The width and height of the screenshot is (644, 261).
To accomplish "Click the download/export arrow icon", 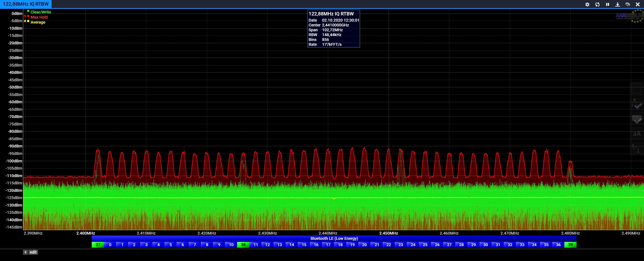I will [618, 4].
